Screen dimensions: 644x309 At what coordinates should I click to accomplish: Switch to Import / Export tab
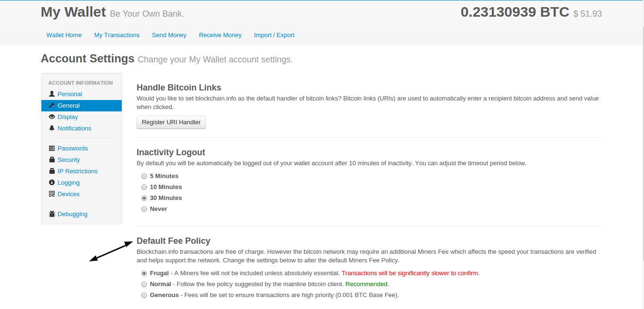click(x=274, y=35)
